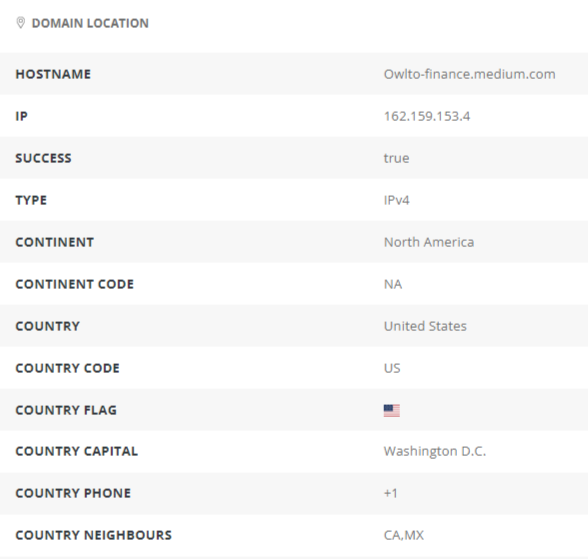This screenshot has height=559, width=588.
Task: Click the TYPE value IPv4
Action: 396,200
